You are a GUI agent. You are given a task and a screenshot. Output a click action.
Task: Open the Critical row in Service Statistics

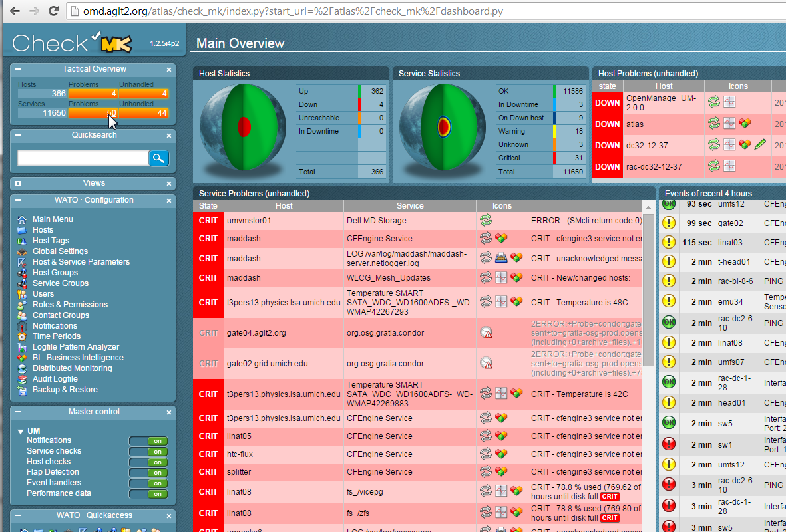point(540,158)
